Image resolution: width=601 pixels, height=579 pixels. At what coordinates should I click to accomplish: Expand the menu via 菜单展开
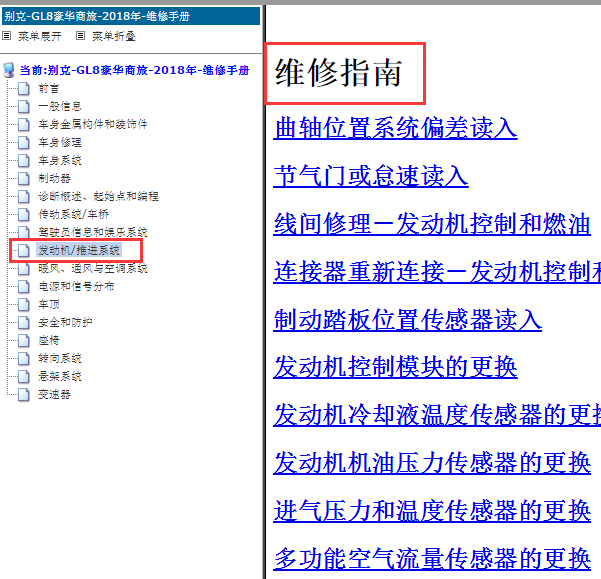pos(40,36)
